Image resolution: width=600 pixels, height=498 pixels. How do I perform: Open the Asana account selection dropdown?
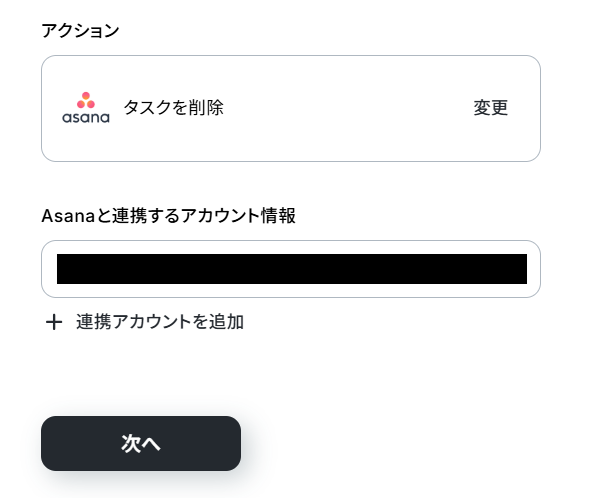[x=291, y=269]
